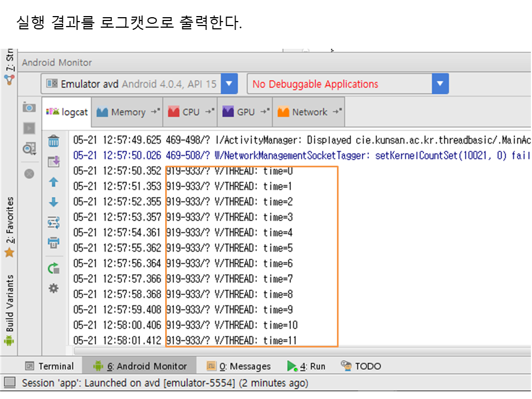Take a screen capture with the camera icon
The height and width of the screenshot is (399, 532).
(x=29, y=108)
